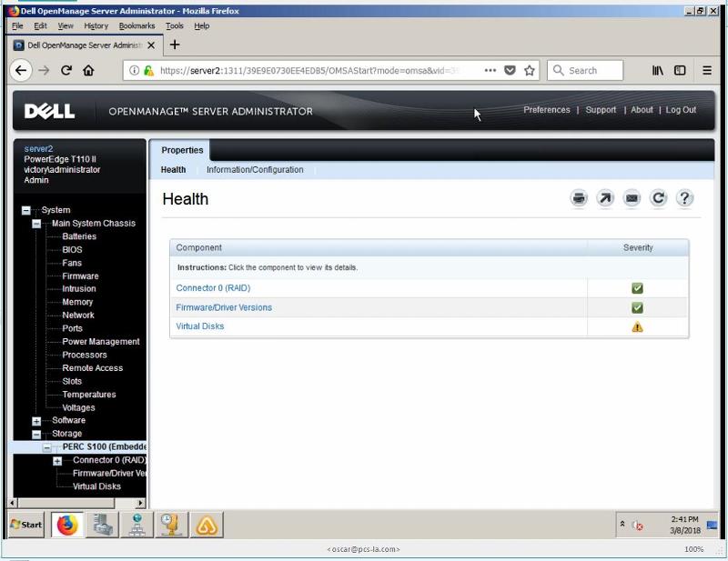Open the site information icon in address bar

[134, 71]
